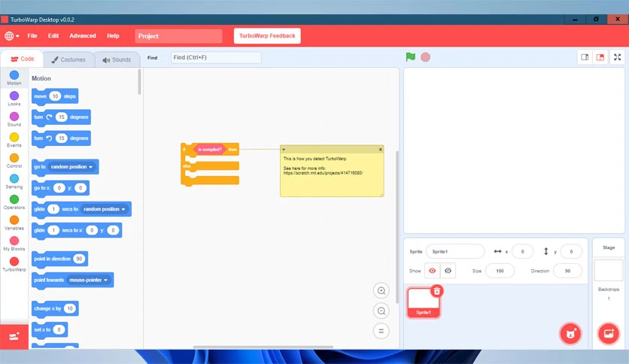
Task: Select the Sprite1 thumbnail
Action: click(x=424, y=303)
